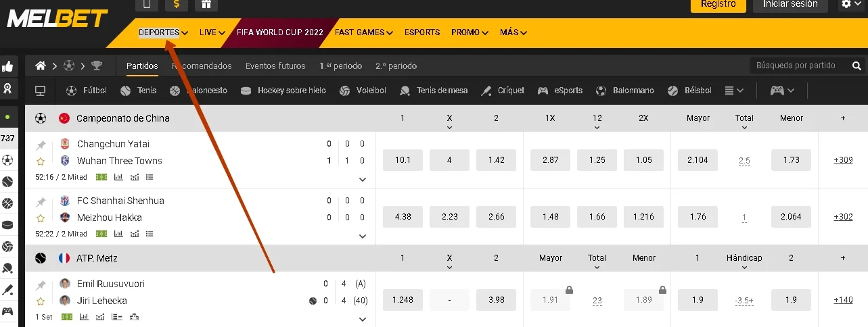The image size is (868, 327).
Task: Click Campeonato de China league title
Action: (x=123, y=118)
